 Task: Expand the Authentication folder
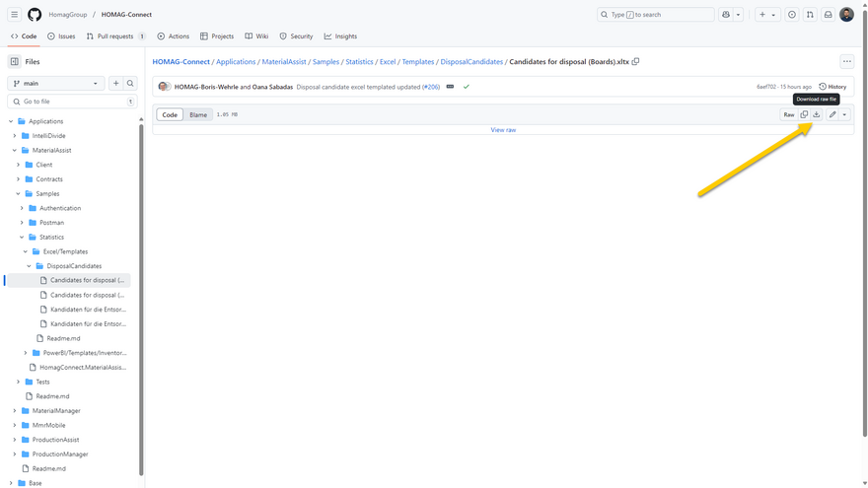coord(22,208)
